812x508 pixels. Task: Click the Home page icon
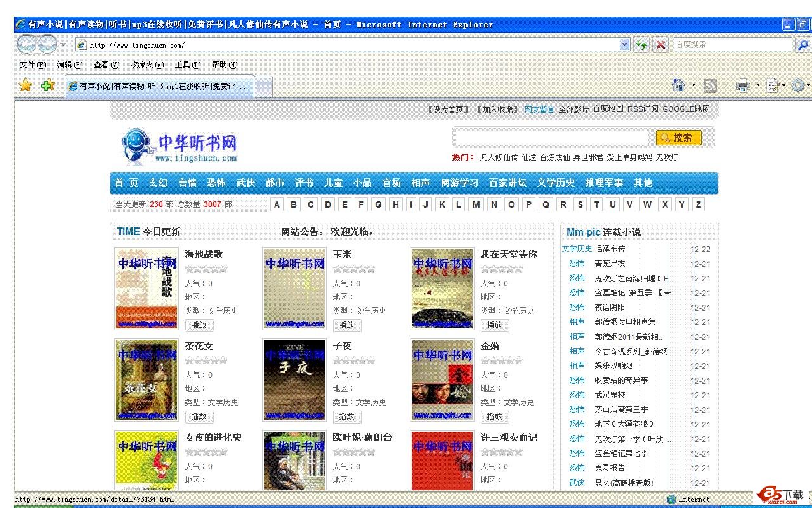coord(679,85)
